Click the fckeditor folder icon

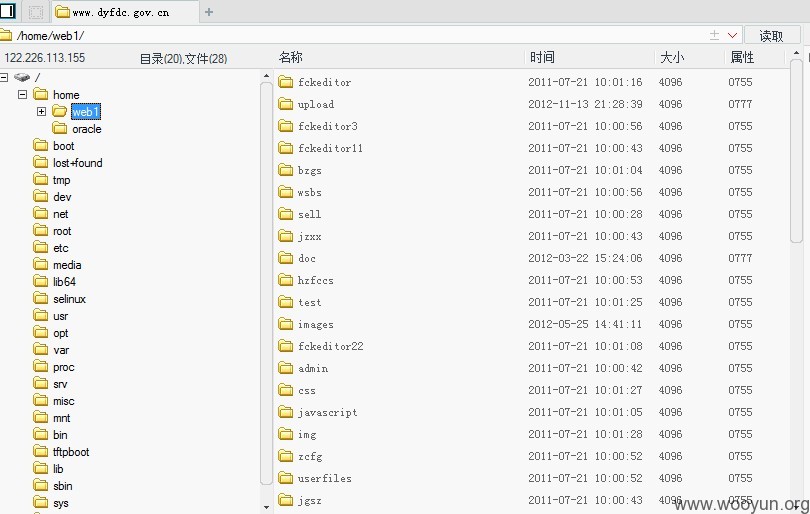286,82
